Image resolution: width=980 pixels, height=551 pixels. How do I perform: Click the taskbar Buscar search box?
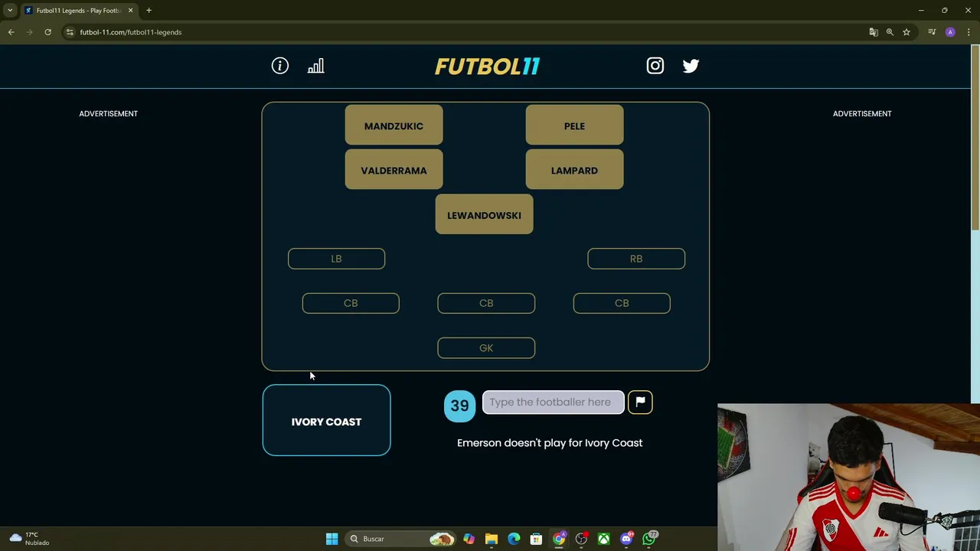401,539
